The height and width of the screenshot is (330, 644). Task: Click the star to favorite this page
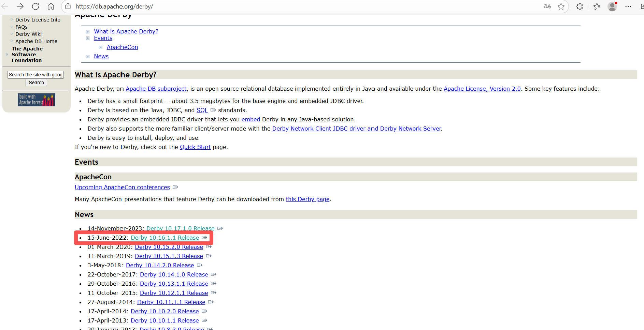pos(561,6)
